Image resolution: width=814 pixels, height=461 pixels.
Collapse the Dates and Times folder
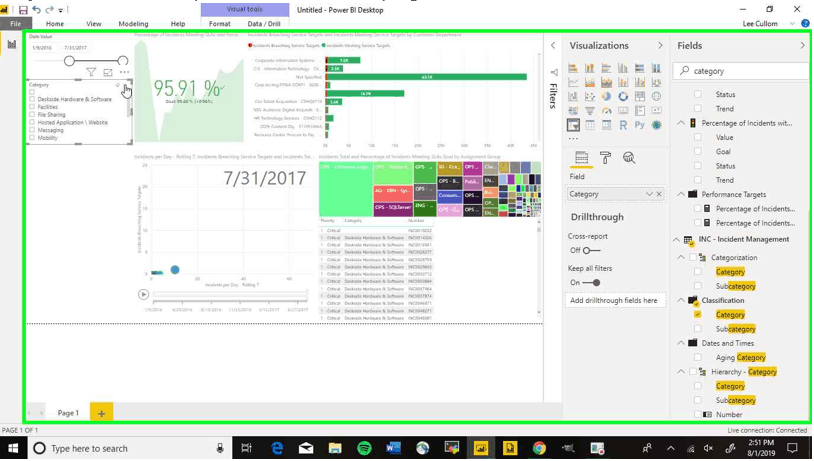click(x=681, y=343)
